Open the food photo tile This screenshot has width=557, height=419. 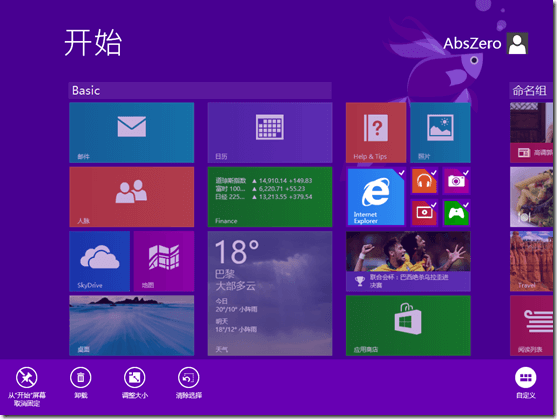coord(531,197)
